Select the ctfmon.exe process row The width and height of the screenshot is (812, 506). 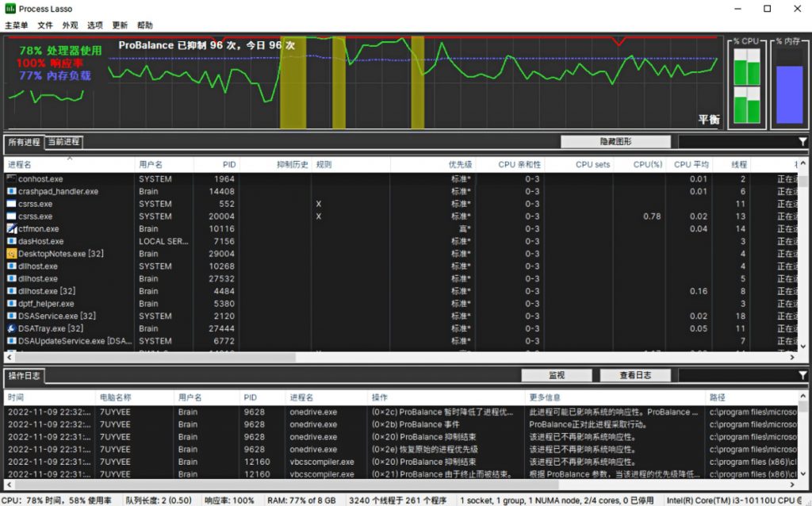click(x=401, y=228)
